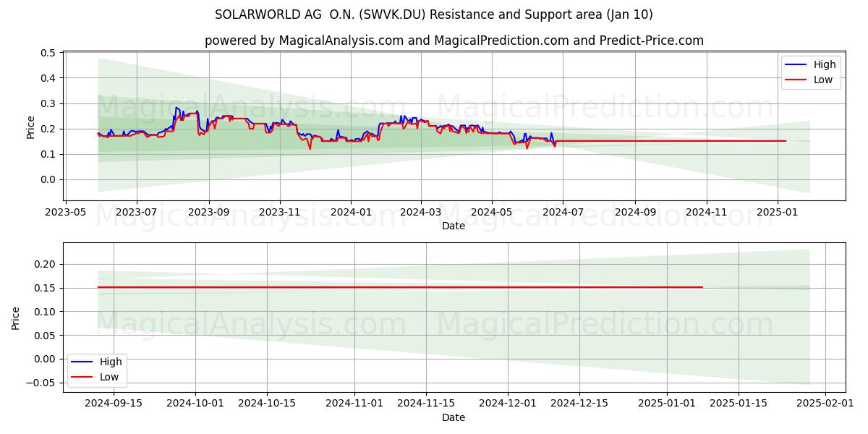Click the '2024-10-15' x-axis label in the bottom chart

pos(266,404)
